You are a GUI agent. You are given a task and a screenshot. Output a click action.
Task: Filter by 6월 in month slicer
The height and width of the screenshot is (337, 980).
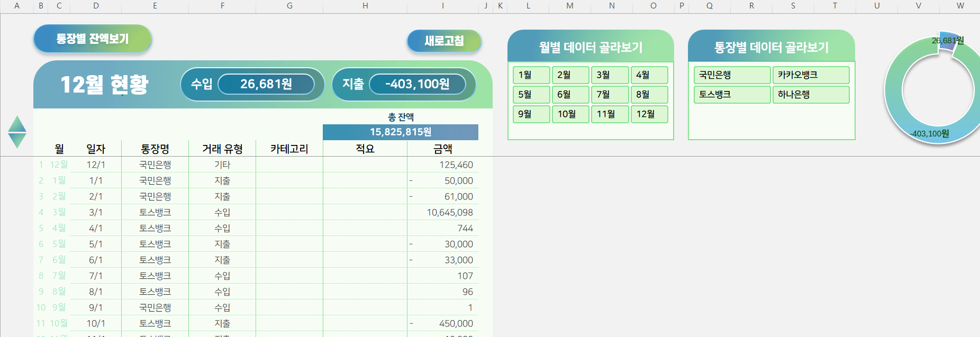[570, 95]
